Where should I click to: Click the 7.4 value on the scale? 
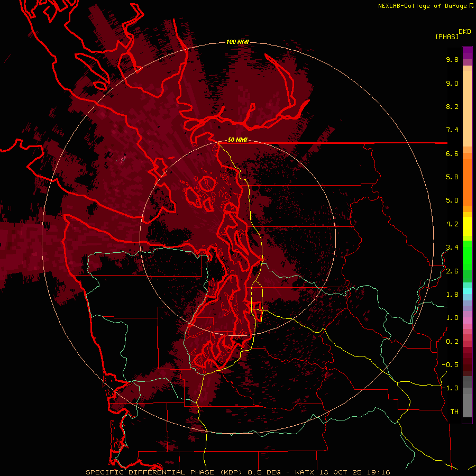click(x=452, y=130)
